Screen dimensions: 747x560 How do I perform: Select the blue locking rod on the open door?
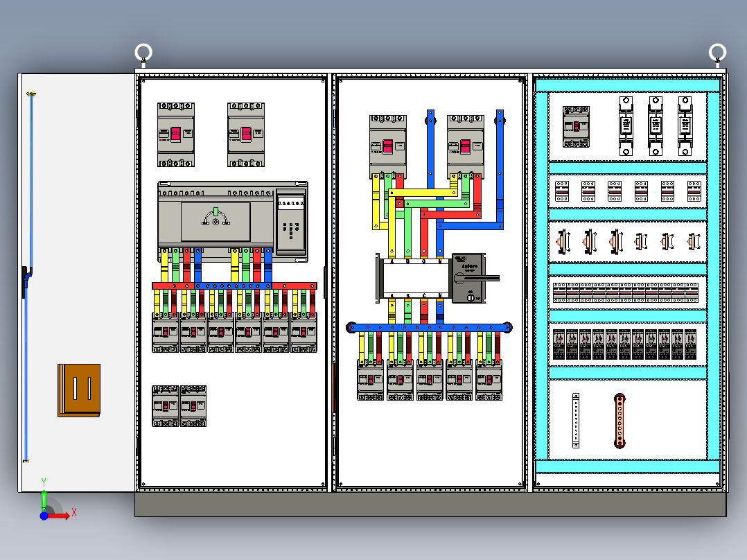point(28,277)
